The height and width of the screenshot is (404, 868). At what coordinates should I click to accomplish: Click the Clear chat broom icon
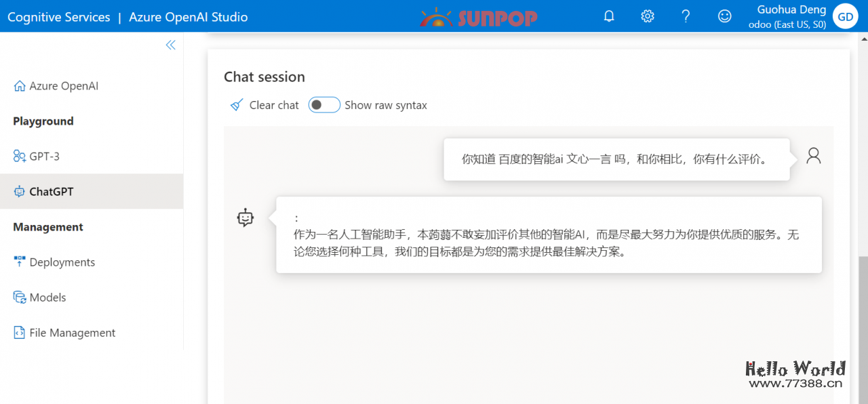pyautogui.click(x=236, y=104)
